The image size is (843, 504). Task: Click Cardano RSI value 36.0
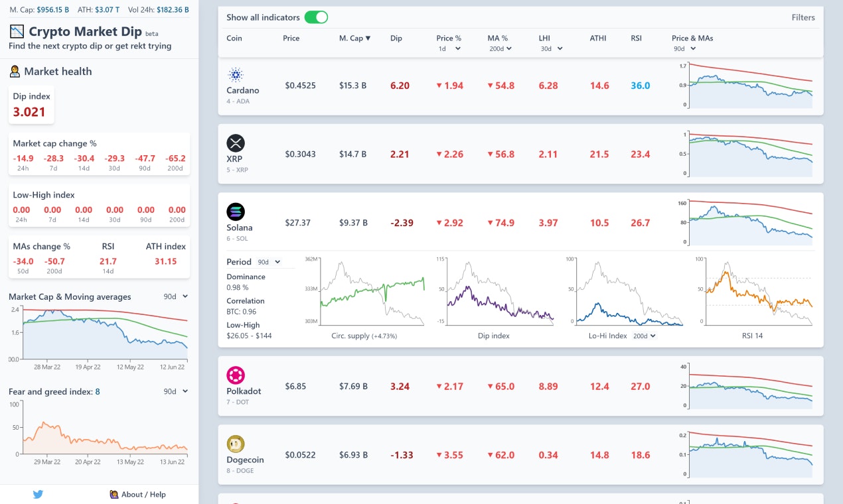point(640,86)
